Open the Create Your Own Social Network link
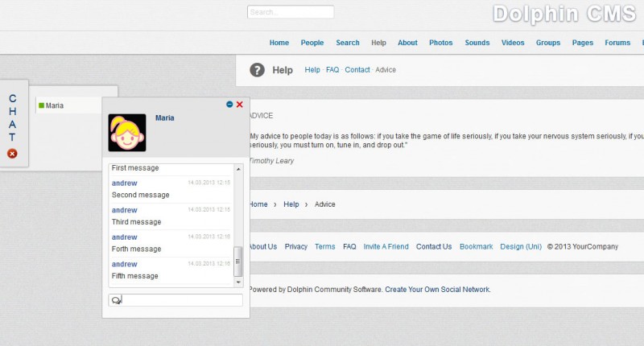This screenshot has width=644, height=346. pos(438,290)
